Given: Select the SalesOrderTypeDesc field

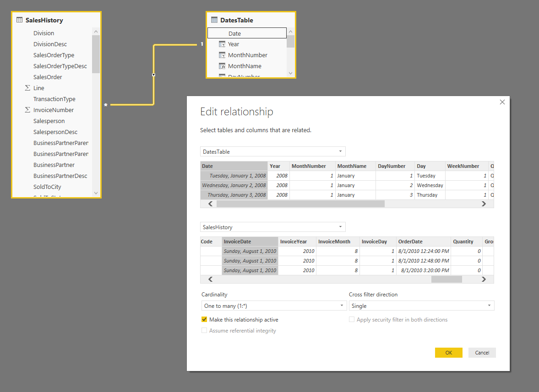Looking at the screenshot, I should [60, 66].
